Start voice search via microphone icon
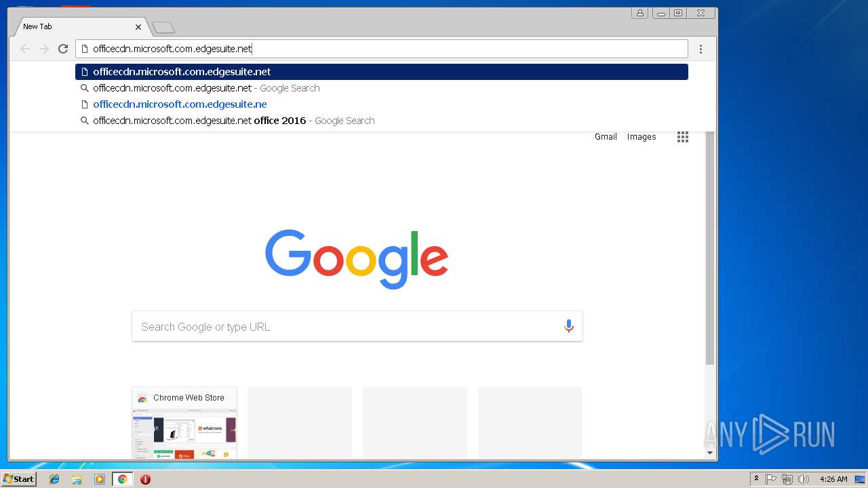 [569, 327]
